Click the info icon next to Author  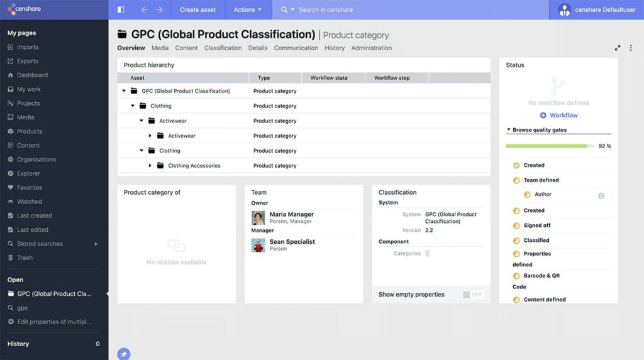tap(601, 196)
